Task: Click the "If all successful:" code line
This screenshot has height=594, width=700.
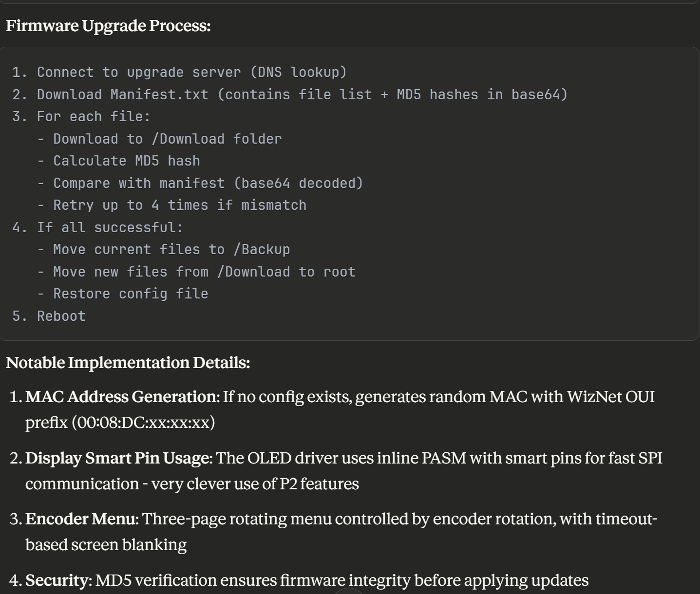Action: 97,228
